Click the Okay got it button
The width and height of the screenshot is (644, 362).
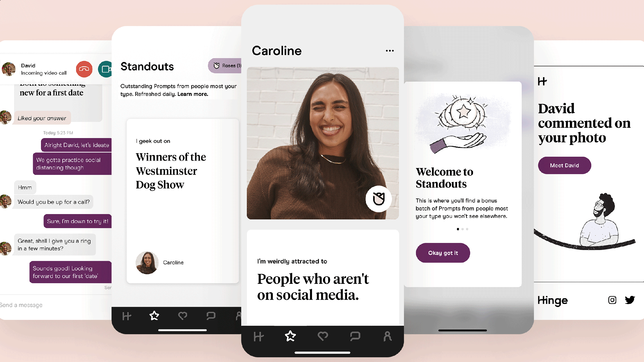tap(443, 252)
